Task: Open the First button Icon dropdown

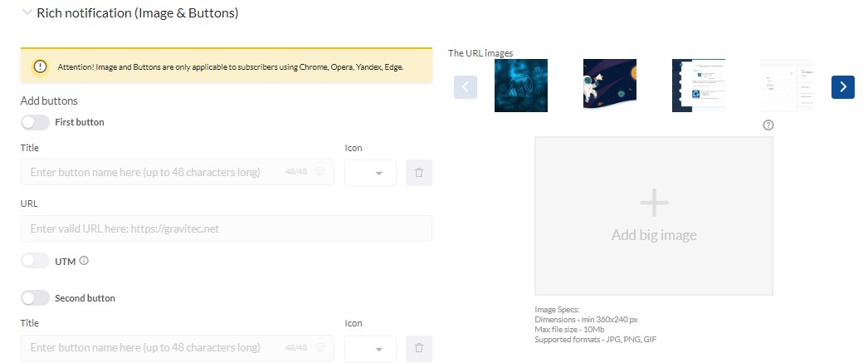Action: pyautogui.click(x=370, y=172)
